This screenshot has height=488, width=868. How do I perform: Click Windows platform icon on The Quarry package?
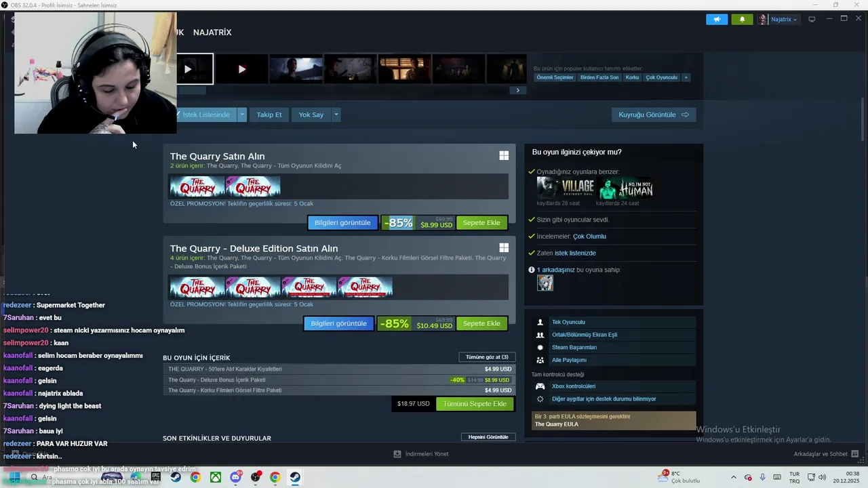(x=504, y=155)
